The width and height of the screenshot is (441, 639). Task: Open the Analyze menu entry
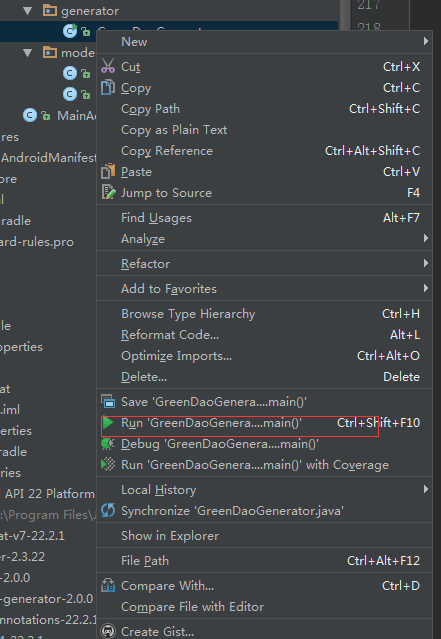(x=265, y=239)
